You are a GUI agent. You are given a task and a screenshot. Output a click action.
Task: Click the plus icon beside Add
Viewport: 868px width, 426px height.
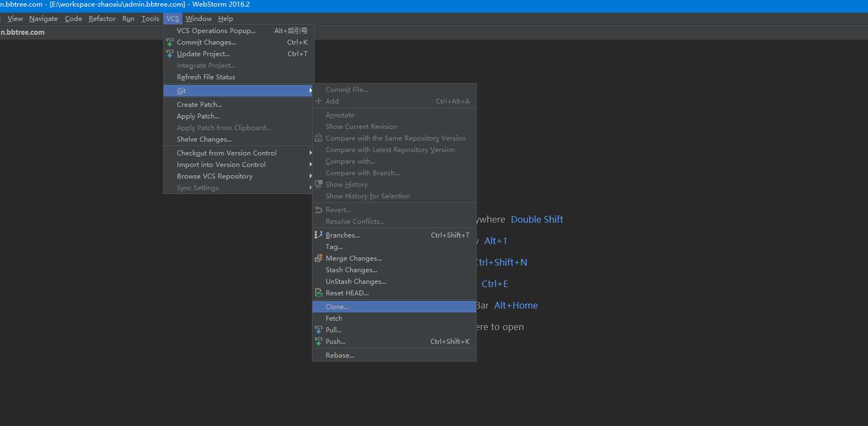tap(319, 101)
